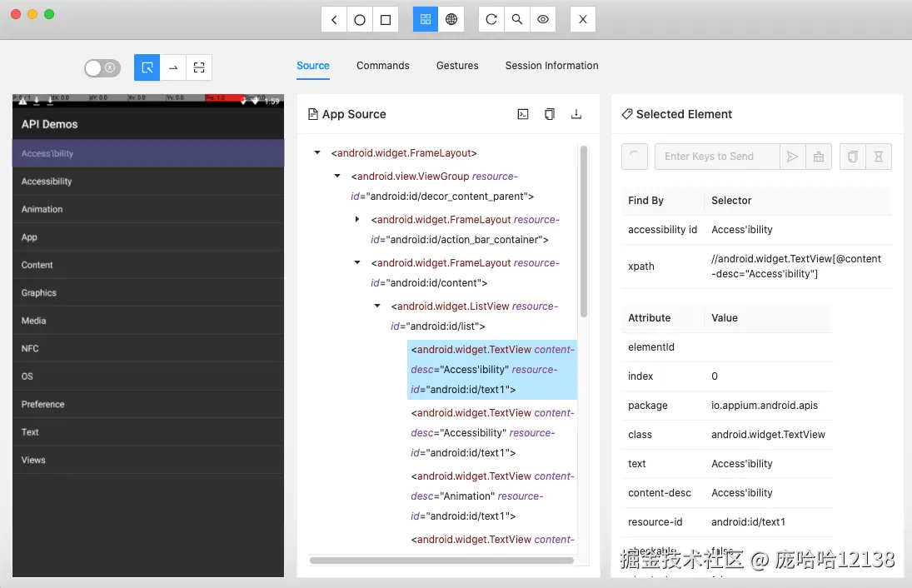The width and height of the screenshot is (912, 588).
Task: Select TextView node with content-desc "Accessibility"
Action: click(492, 433)
